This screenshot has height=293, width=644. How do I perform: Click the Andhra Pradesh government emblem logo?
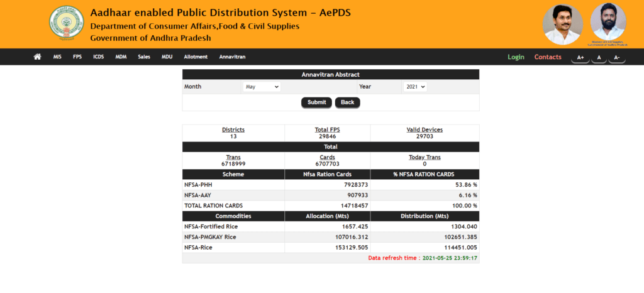66,25
